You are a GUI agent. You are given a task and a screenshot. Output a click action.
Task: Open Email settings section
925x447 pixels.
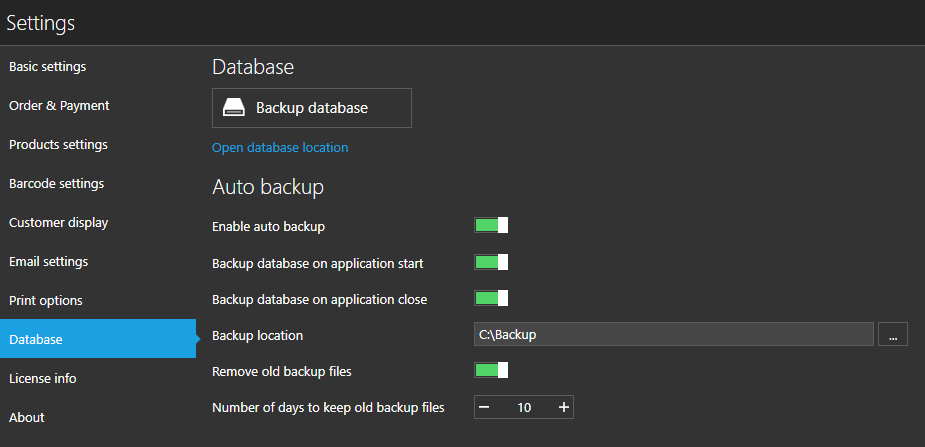48,262
